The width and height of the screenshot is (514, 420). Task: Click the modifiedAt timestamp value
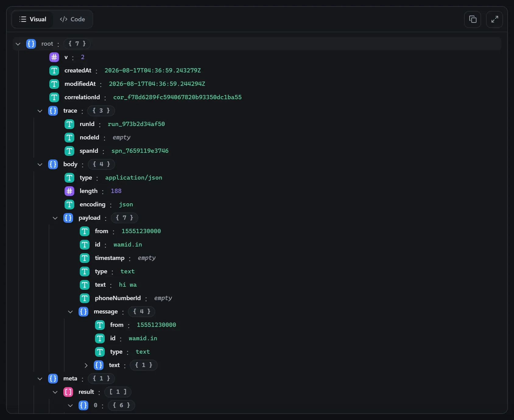pyautogui.click(x=157, y=84)
